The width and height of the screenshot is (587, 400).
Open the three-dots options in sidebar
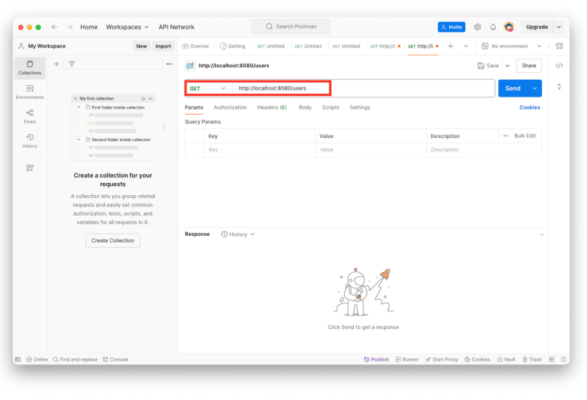(169, 64)
